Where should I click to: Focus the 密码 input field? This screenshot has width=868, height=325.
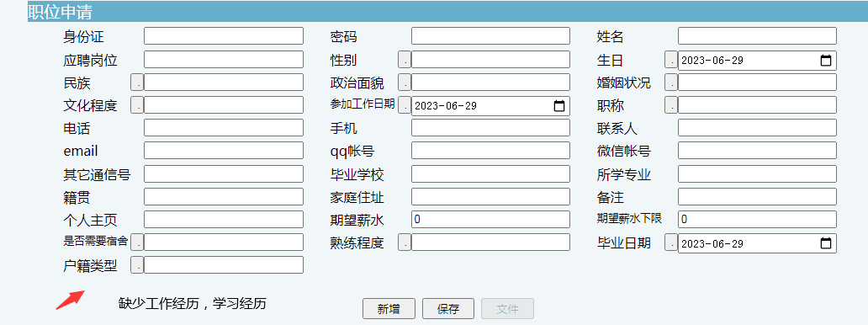click(x=490, y=36)
